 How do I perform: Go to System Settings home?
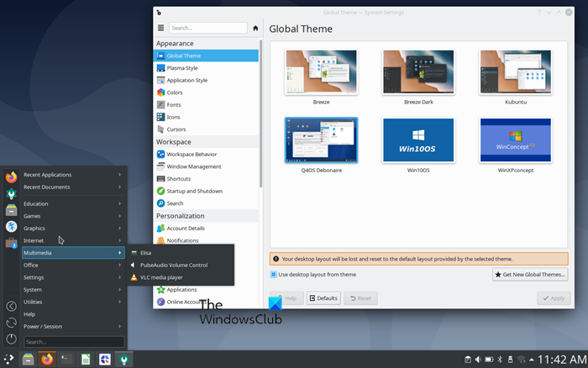(255, 28)
